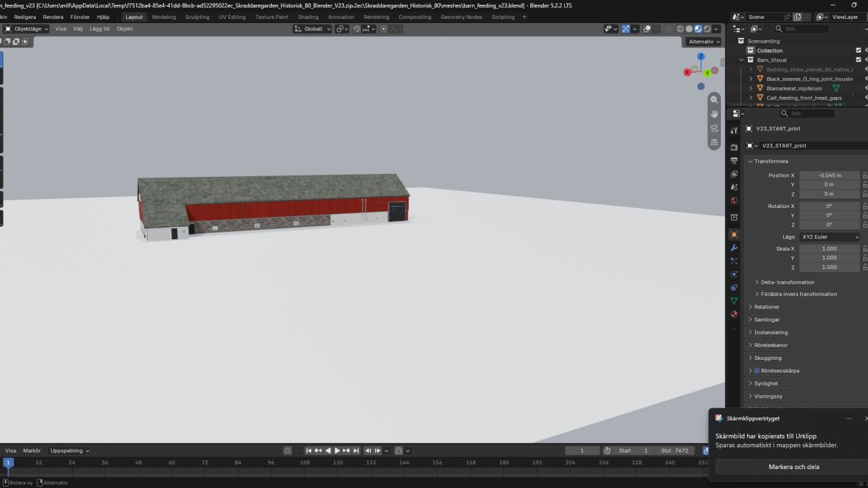Open the Particles properties tab icon
This screenshot has height=488, width=868.
(x=734, y=261)
